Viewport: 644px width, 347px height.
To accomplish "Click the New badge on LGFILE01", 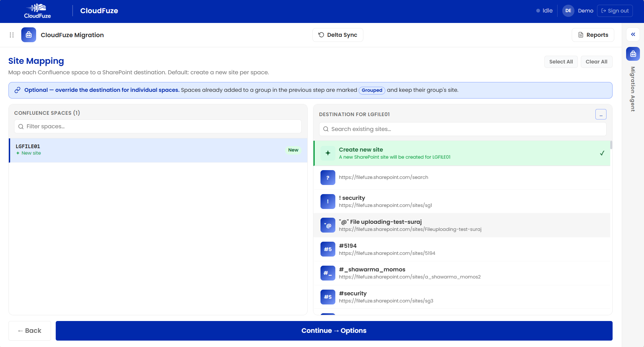I will (x=293, y=150).
